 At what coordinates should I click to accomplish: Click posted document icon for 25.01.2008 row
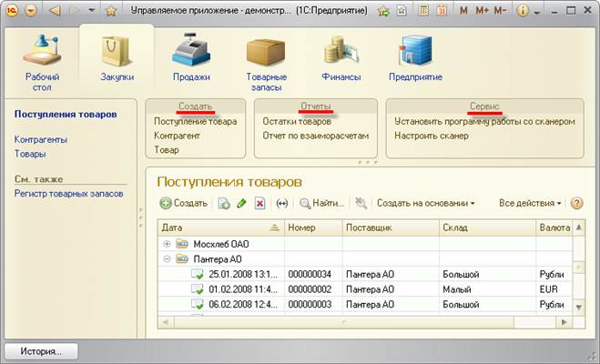pyautogui.click(x=197, y=274)
